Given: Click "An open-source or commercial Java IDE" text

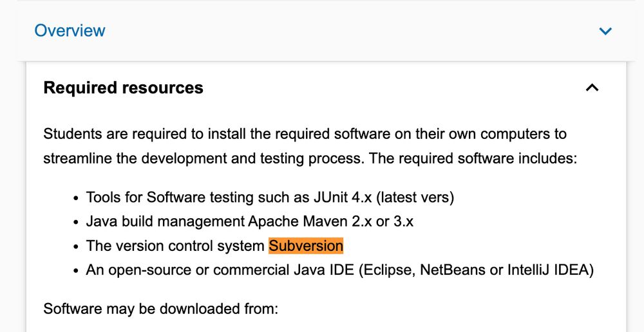Looking at the screenshot, I should 220,270.
